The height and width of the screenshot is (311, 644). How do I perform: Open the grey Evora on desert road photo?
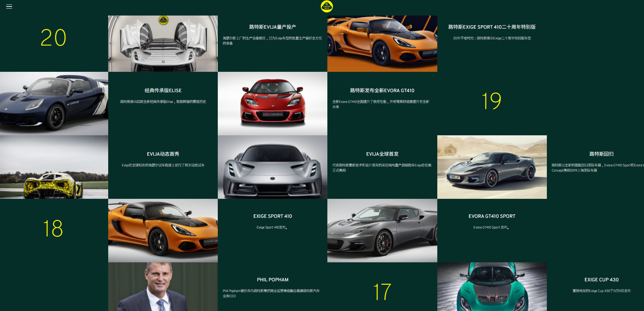click(x=492, y=167)
